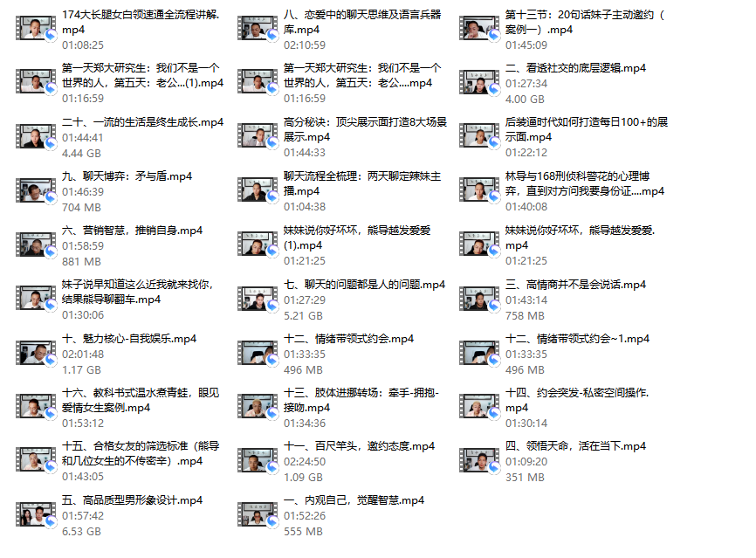Click the video icon of 七、聊天的问题都是人的问题.mp4
Image resolution: width=756 pixels, height=558 pixels.
[x=258, y=299]
